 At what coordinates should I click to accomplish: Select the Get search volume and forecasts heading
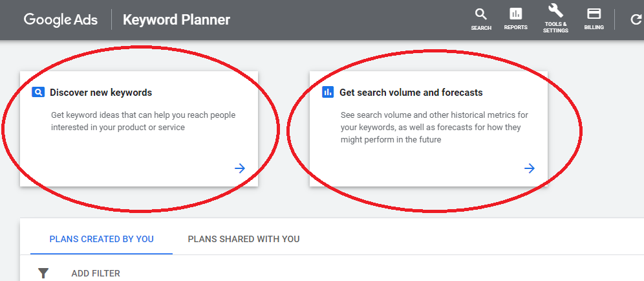[411, 93]
